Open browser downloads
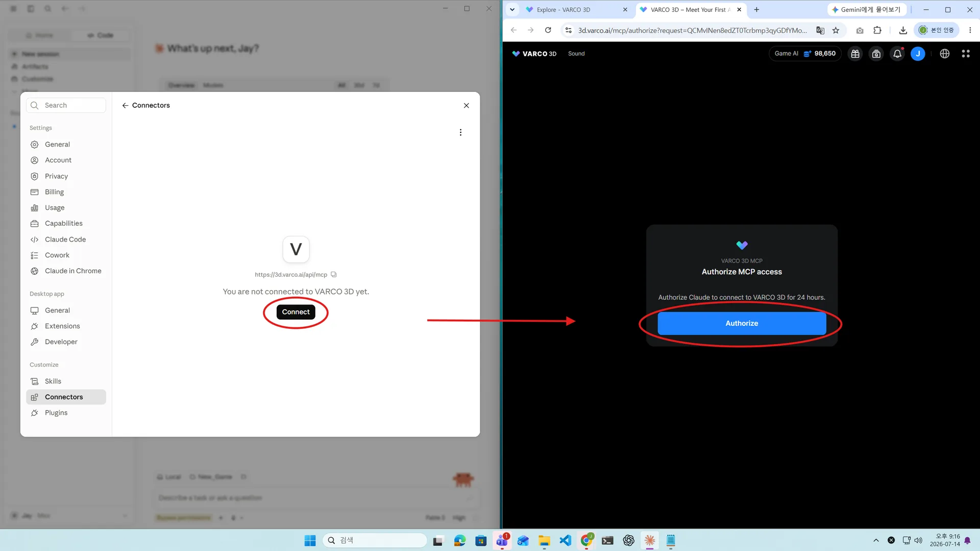Viewport: 980px width, 551px height. click(x=902, y=30)
